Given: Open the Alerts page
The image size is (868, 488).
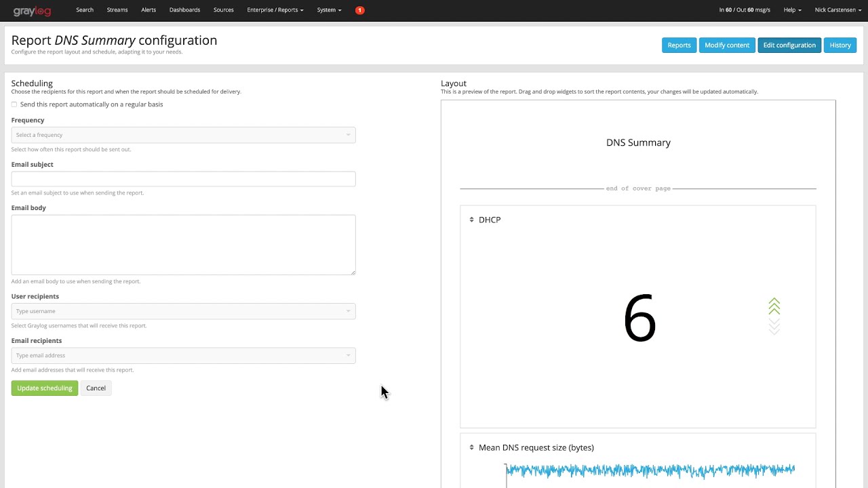Looking at the screenshot, I should click(149, 10).
